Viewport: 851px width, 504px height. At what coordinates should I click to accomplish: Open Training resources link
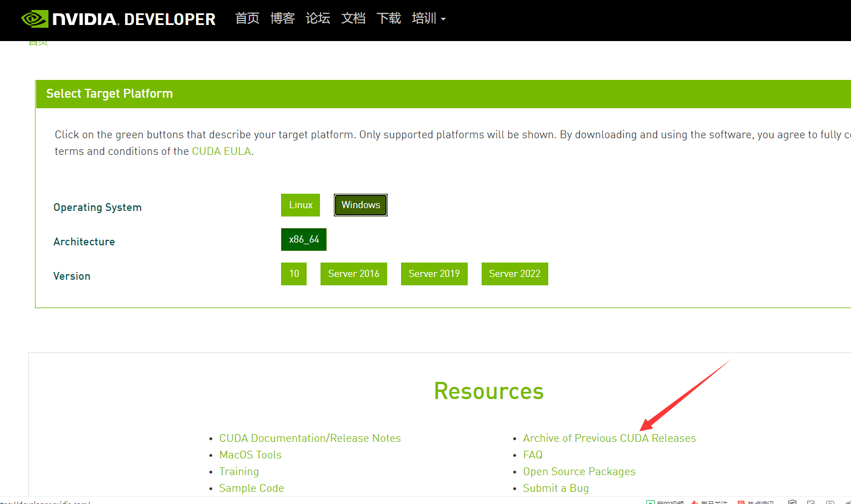(239, 471)
